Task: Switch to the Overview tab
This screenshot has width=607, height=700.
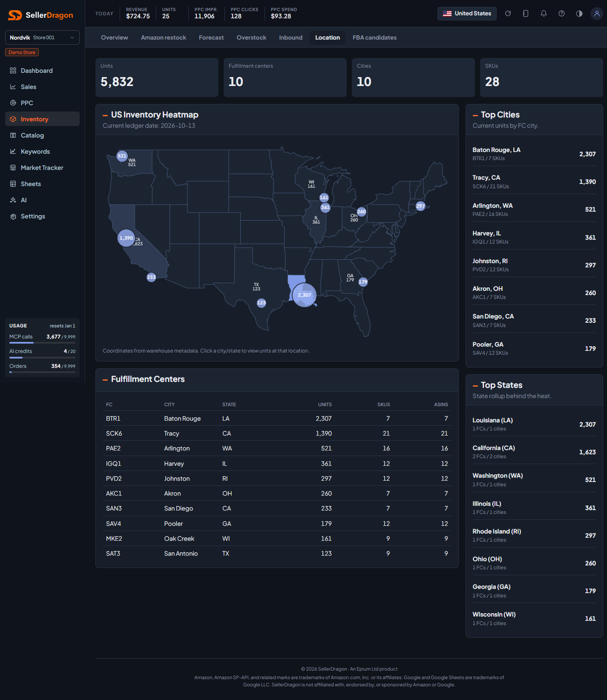Action: click(115, 37)
